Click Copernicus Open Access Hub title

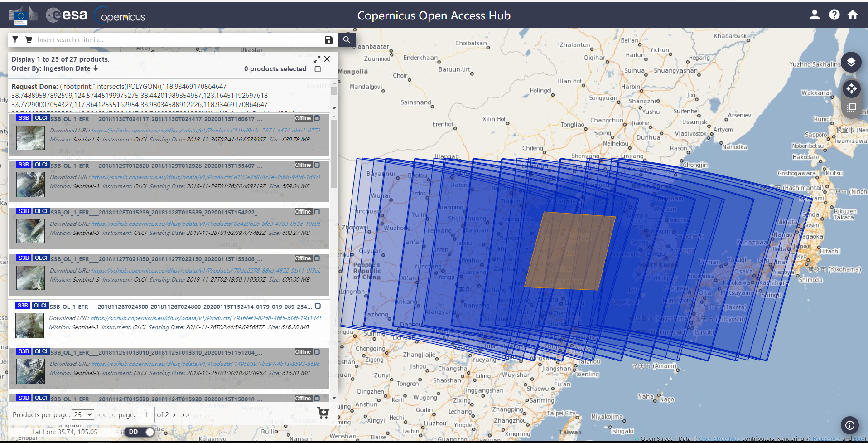point(434,15)
